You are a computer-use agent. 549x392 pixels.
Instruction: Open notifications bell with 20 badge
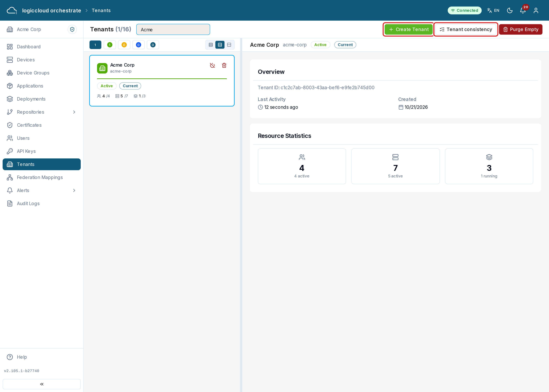coord(523,10)
